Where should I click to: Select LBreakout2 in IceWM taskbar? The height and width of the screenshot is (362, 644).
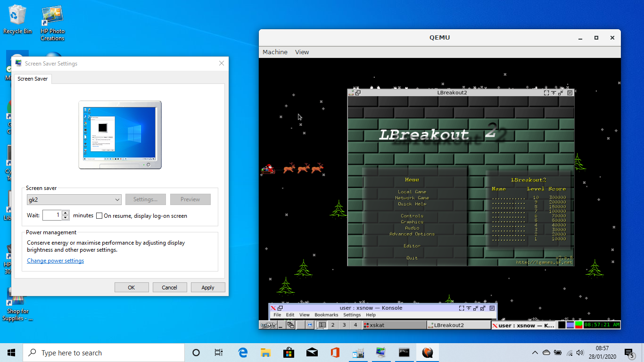[459, 325]
